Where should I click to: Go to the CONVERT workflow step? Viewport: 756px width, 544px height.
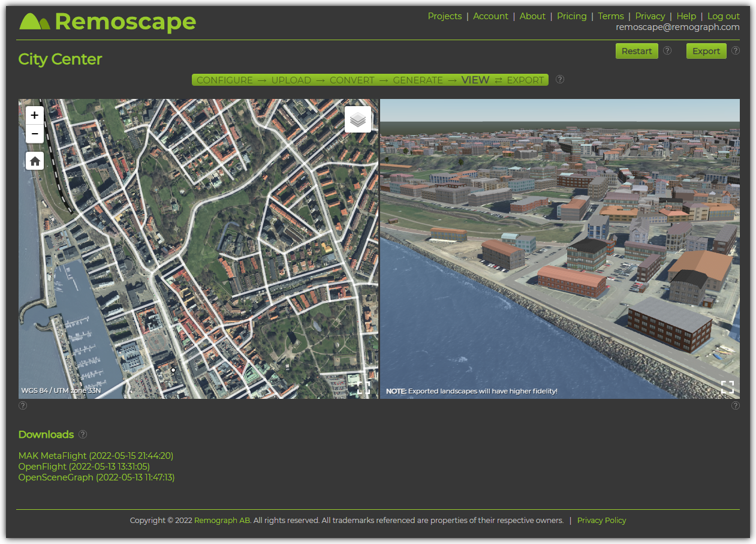(x=352, y=80)
